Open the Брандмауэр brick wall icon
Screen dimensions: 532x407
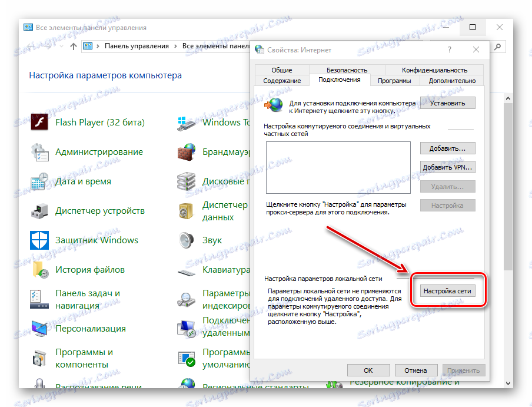187,152
